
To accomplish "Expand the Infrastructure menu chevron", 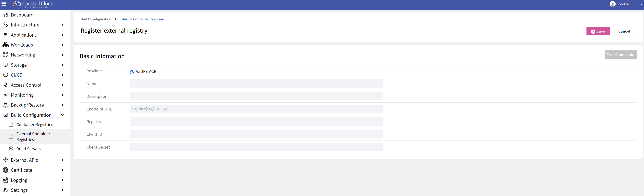I will [x=62, y=25].
